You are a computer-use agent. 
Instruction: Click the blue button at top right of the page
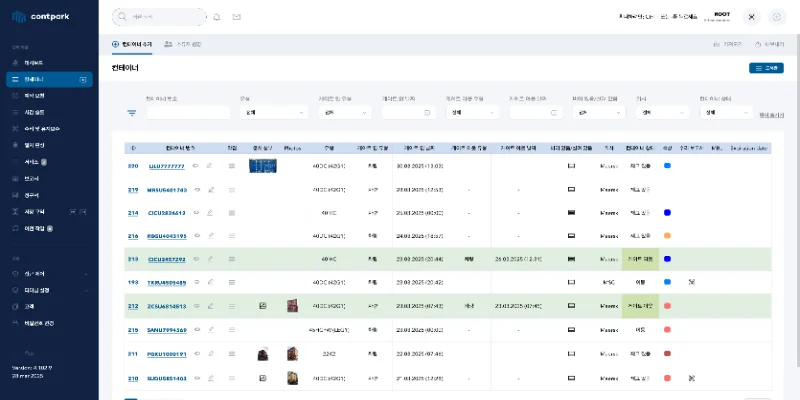766,68
